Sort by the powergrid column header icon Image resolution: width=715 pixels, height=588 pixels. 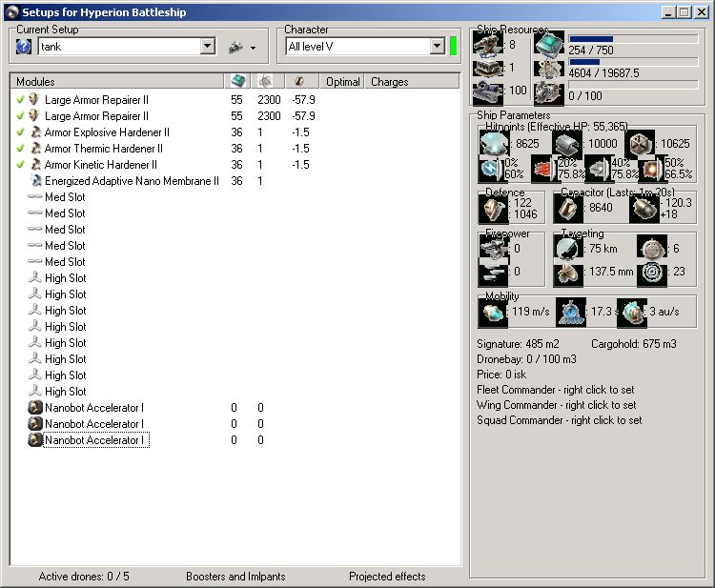[x=269, y=81]
